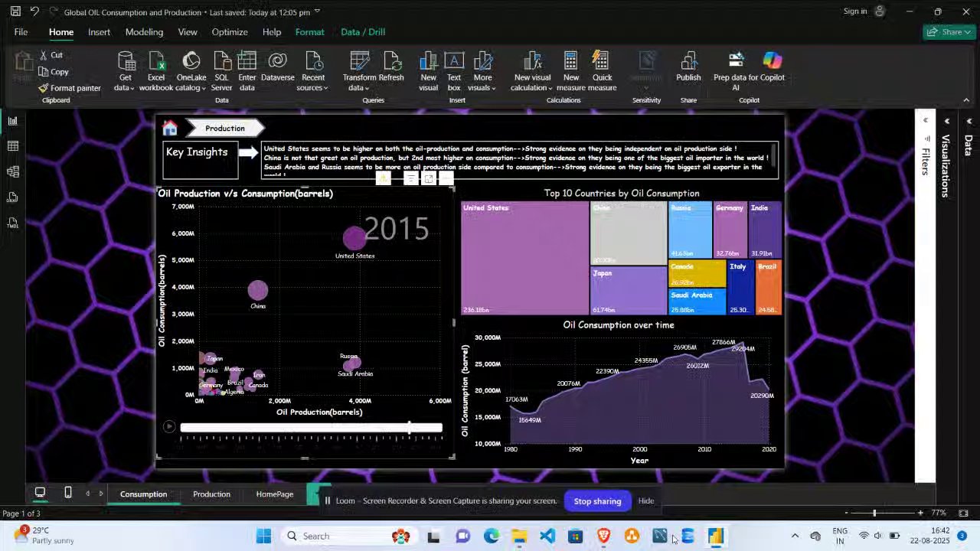The height and width of the screenshot is (551, 980).
Task: Click the zoom slider handle in status bar
Action: tap(874, 512)
